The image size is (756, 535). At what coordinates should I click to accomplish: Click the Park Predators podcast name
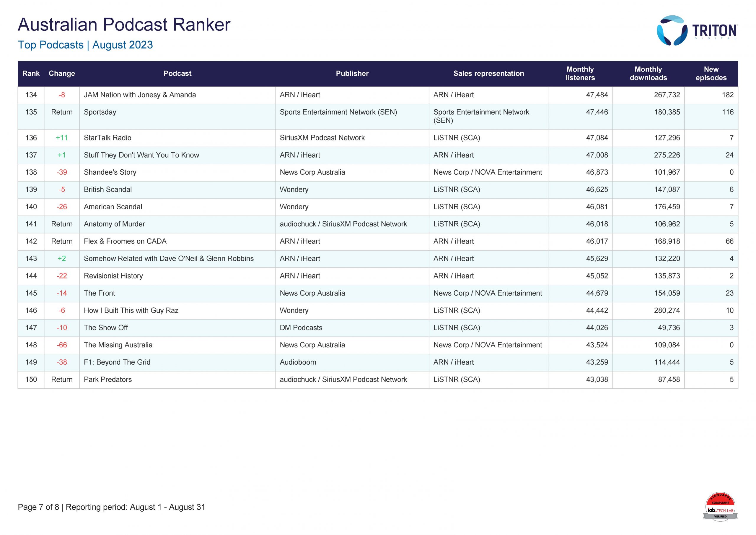[108, 380]
